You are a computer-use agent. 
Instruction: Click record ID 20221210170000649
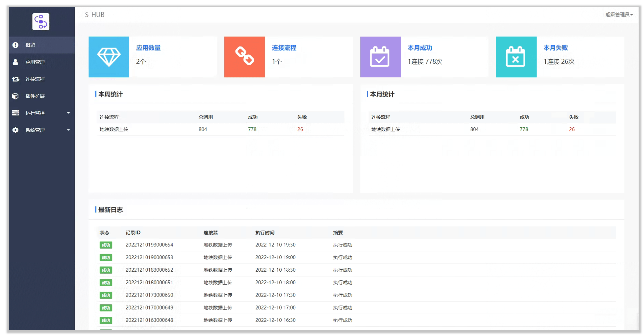pyautogui.click(x=149, y=307)
